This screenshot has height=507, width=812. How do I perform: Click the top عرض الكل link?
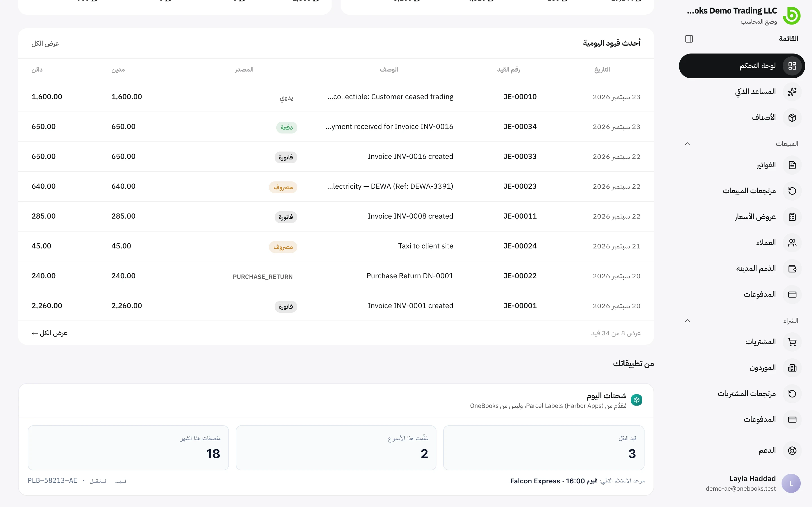click(45, 44)
